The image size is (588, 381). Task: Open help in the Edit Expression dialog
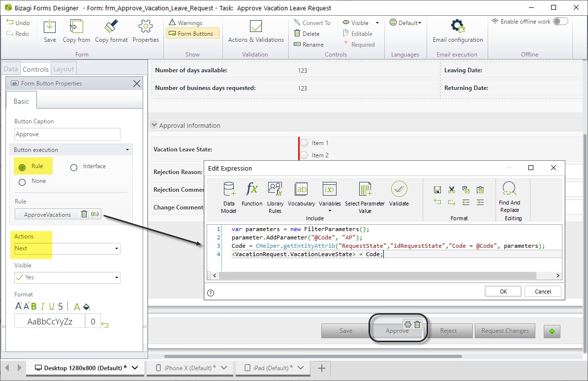coord(211,293)
